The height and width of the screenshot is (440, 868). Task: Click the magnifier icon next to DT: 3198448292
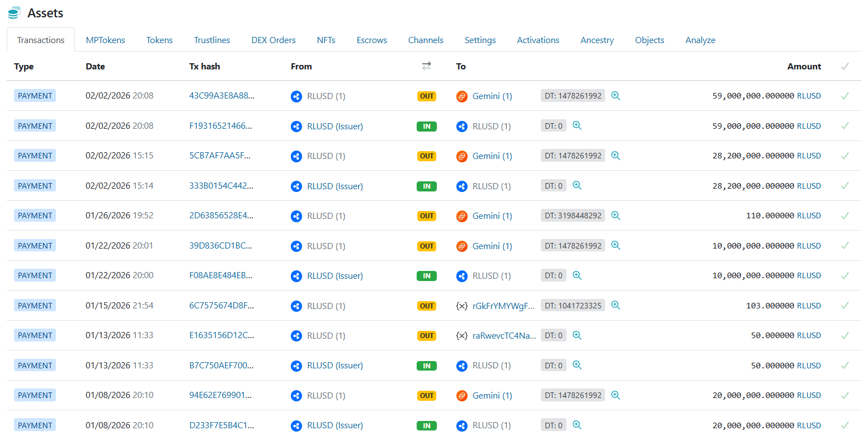[x=615, y=216]
